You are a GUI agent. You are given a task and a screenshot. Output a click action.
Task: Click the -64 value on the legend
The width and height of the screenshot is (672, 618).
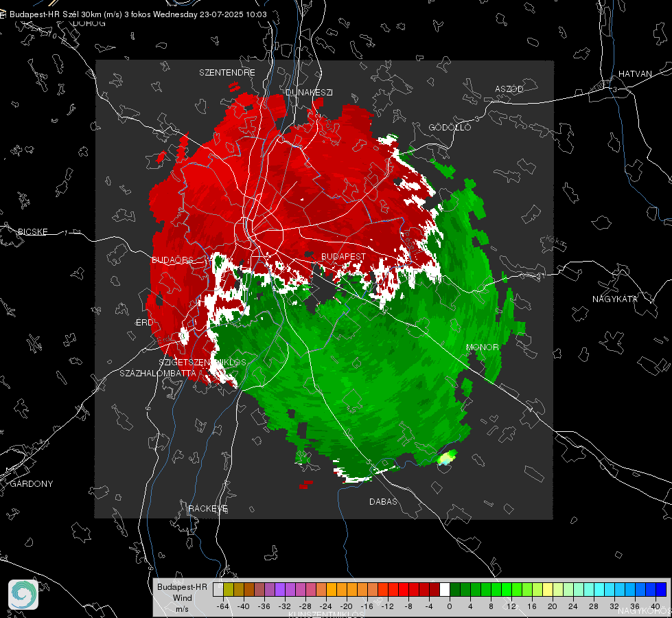point(222,606)
